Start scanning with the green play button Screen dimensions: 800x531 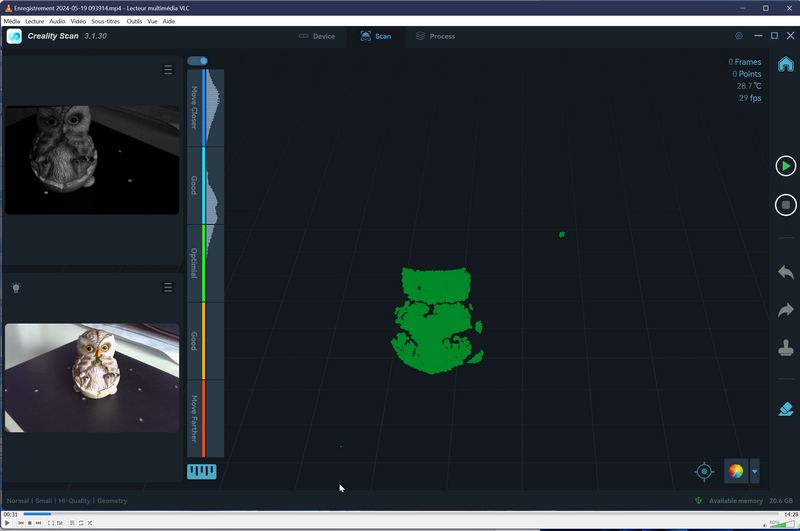pos(786,166)
